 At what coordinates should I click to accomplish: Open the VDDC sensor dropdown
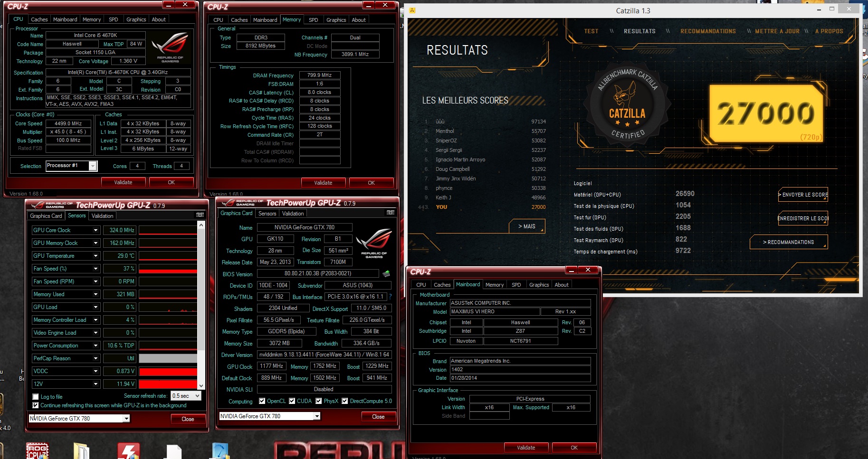95,371
